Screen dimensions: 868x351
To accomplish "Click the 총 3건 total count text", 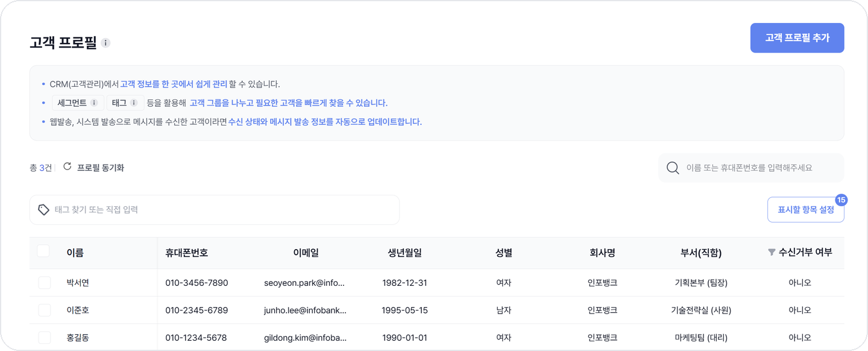I will 40,168.
